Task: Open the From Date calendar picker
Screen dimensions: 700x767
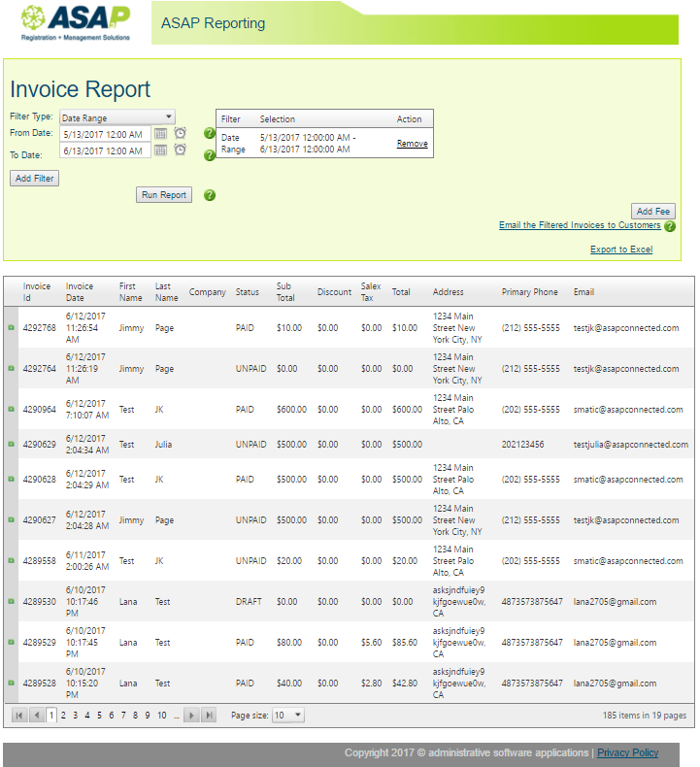Action: 161,134
